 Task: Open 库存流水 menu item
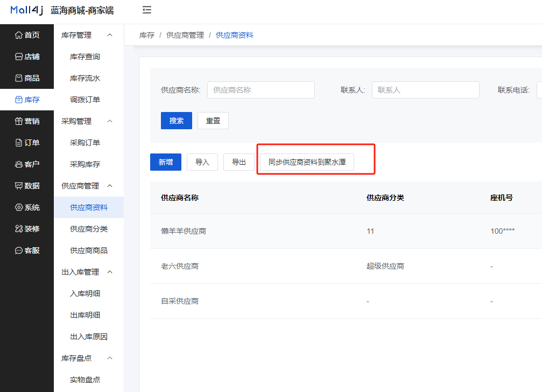(89, 78)
